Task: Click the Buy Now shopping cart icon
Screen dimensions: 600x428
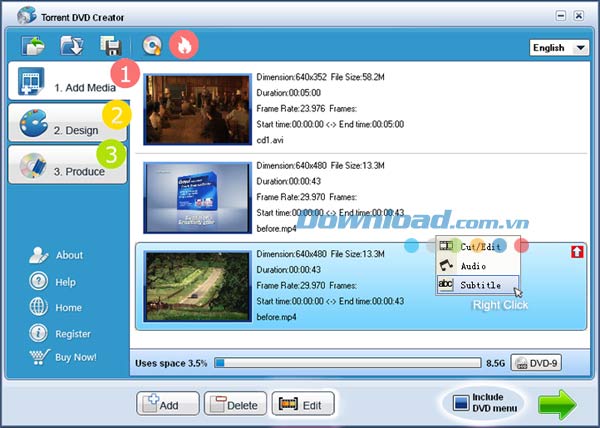Action: click(x=39, y=357)
